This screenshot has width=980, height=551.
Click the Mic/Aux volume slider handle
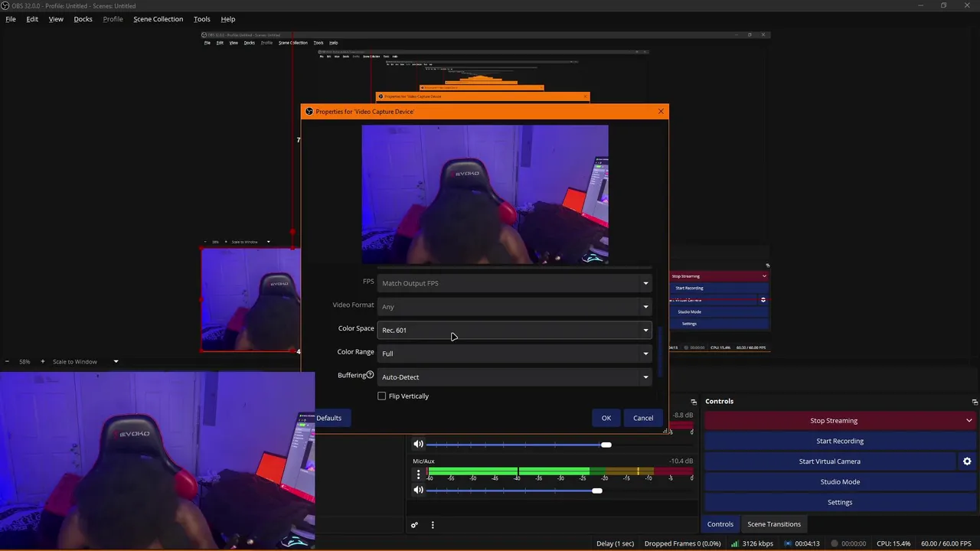pyautogui.click(x=597, y=491)
